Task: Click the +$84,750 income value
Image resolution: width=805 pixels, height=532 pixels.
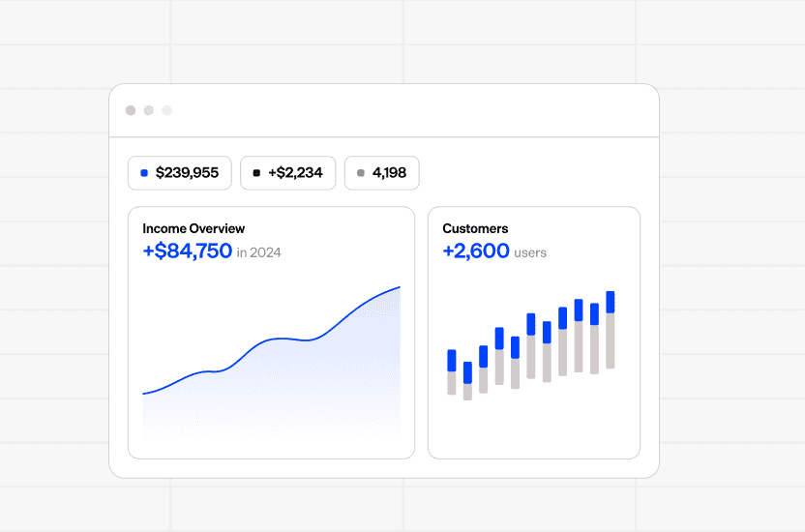Action: (188, 251)
